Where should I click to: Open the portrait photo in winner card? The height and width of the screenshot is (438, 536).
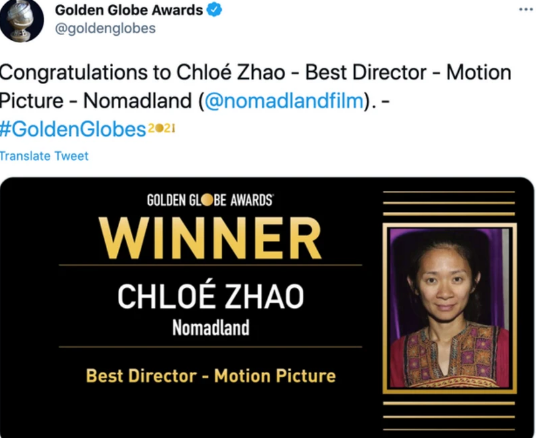pos(450,308)
